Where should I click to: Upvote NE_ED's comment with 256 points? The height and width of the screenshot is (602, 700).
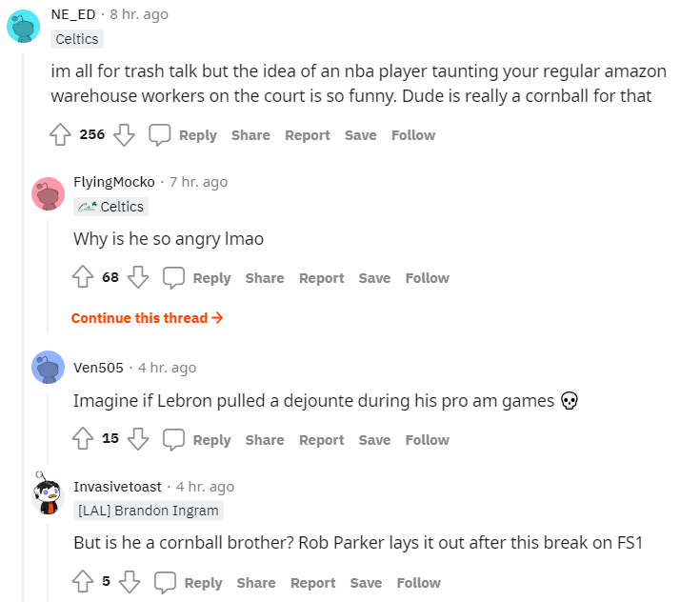tap(60, 134)
